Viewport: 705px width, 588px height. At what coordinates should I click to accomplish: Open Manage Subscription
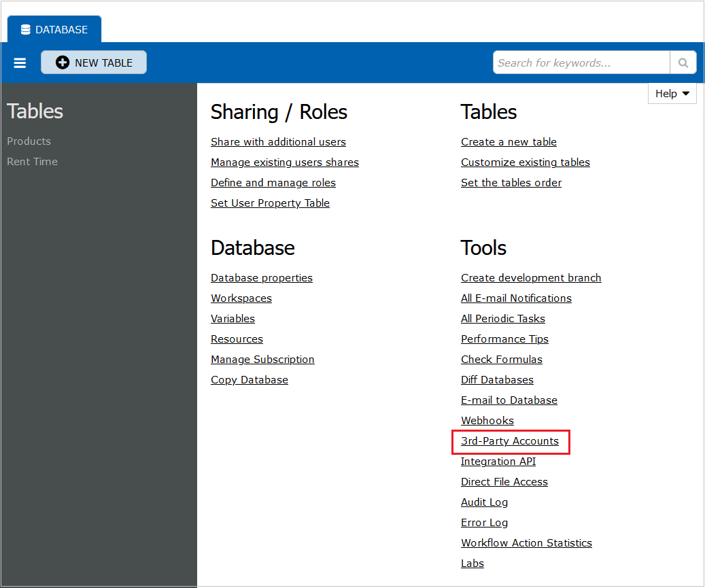[262, 360]
